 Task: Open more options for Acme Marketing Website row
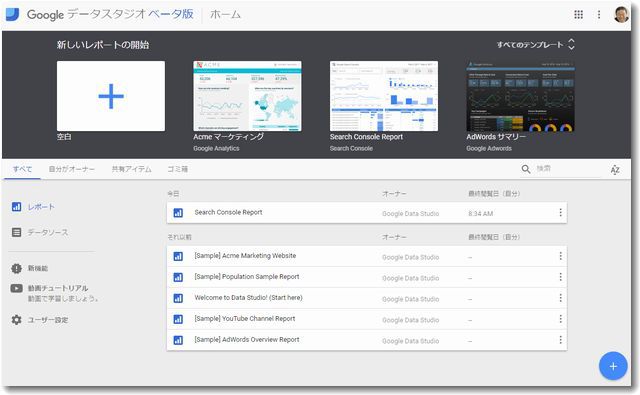pyautogui.click(x=560, y=256)
